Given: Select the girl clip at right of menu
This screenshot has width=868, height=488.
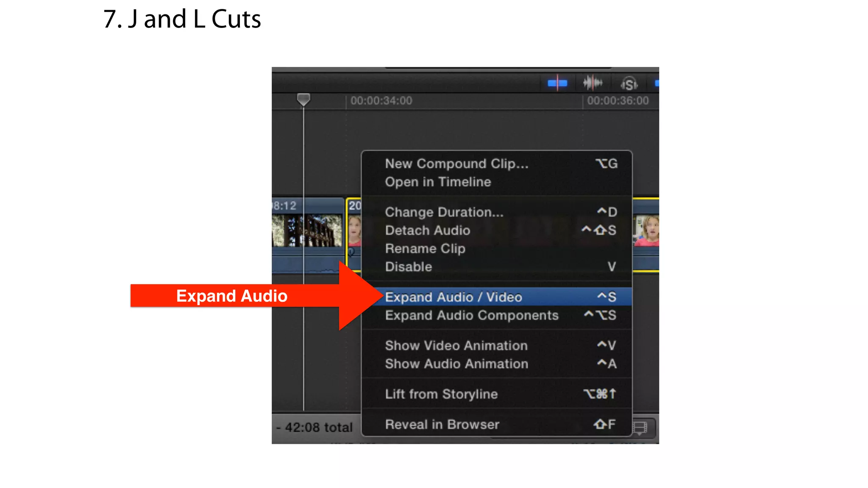Looking at the screenshot, I should tap(646, 230).
